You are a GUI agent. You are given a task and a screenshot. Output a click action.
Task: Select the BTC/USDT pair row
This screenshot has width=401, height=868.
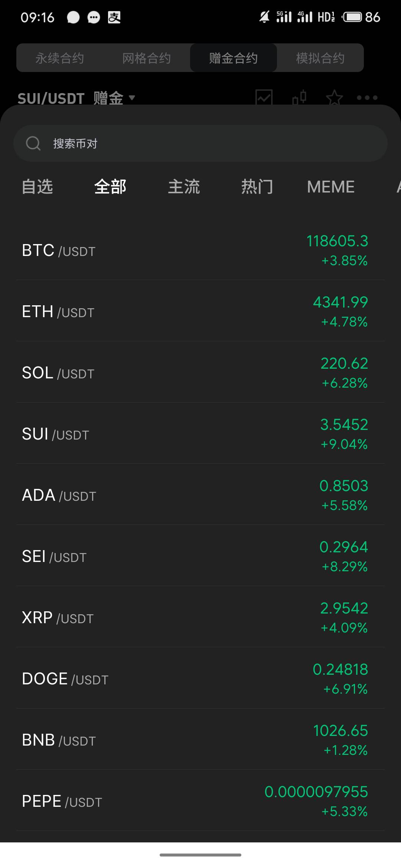pos(200,250)
